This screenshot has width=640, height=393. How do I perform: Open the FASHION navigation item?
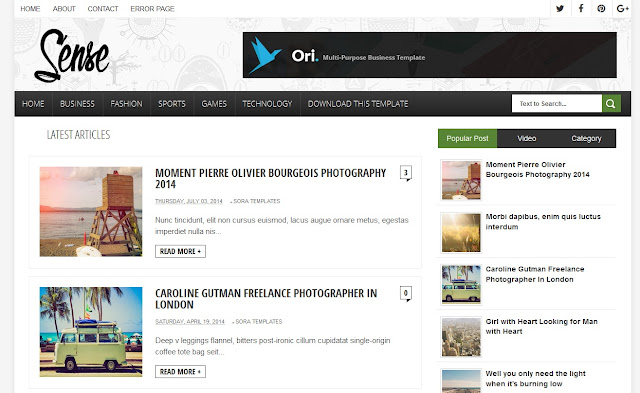click(x=127, y=104)
